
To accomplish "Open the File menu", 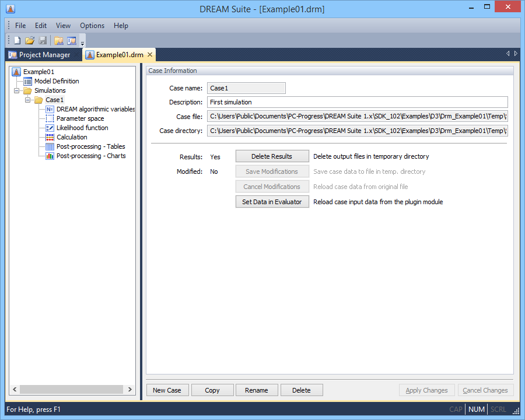I will [20, 26].
